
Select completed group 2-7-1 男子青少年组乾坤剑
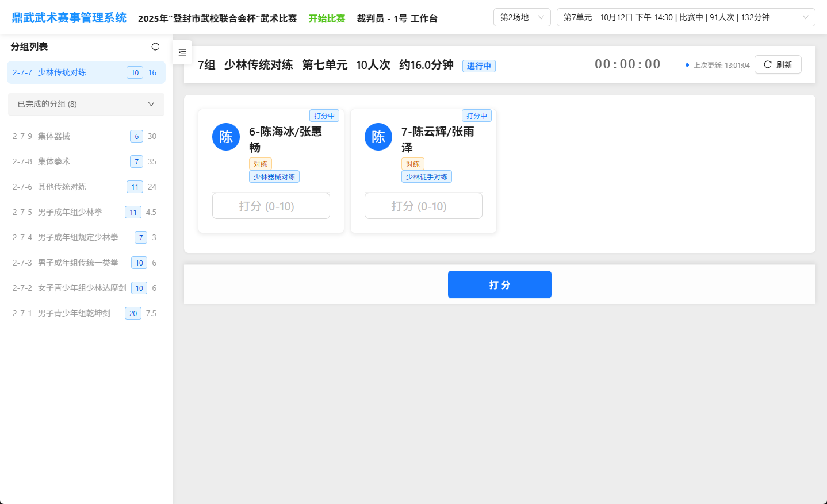[86, 313]
